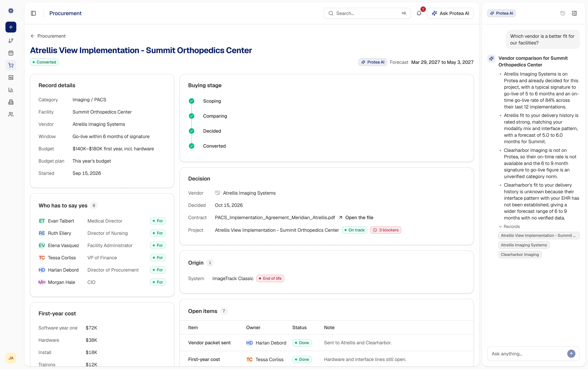
Task: Click the Protea logo icon
Action: (x=11, y=11)
